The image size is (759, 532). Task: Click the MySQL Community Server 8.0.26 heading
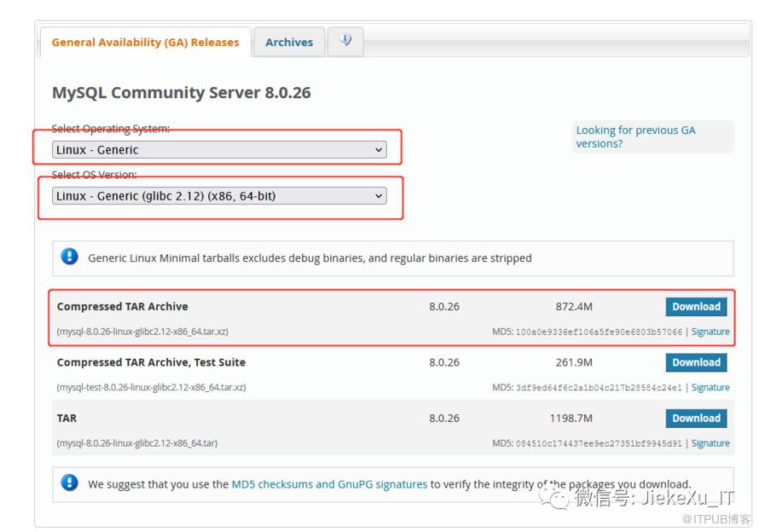[181, 93]
